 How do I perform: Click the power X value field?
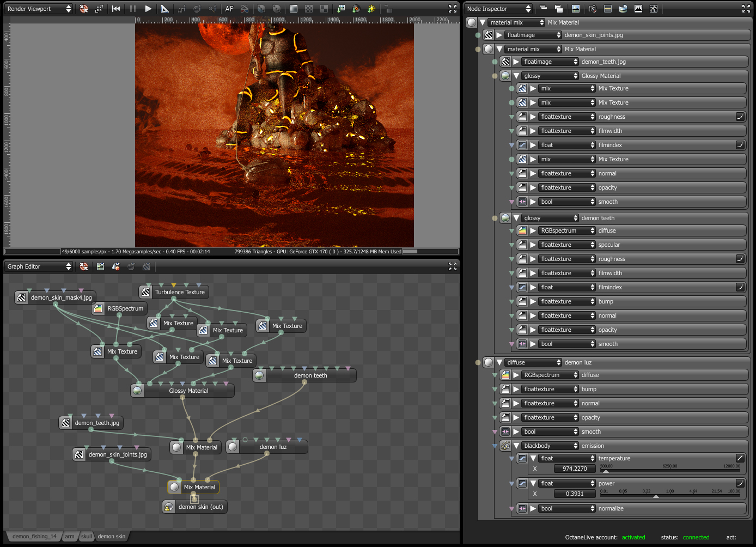coord(575,494)
